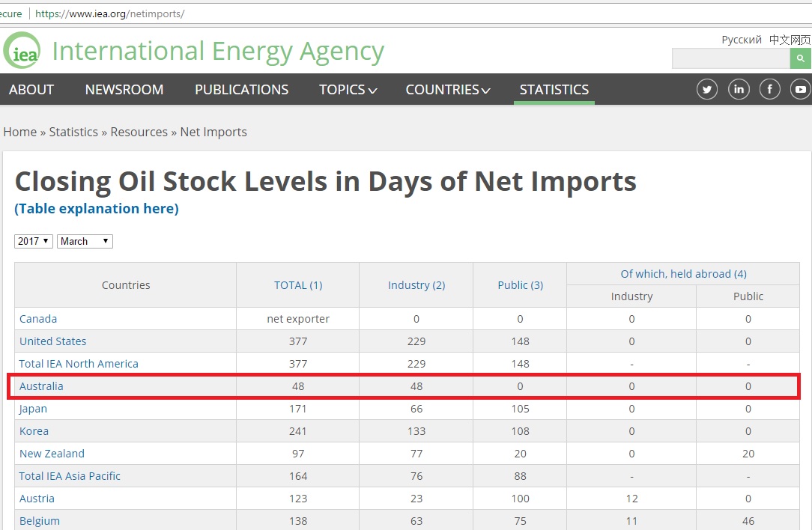This screenshot has height=530, width=812.
Task: Click the browser address bar URL
Action: click(110, 13)
